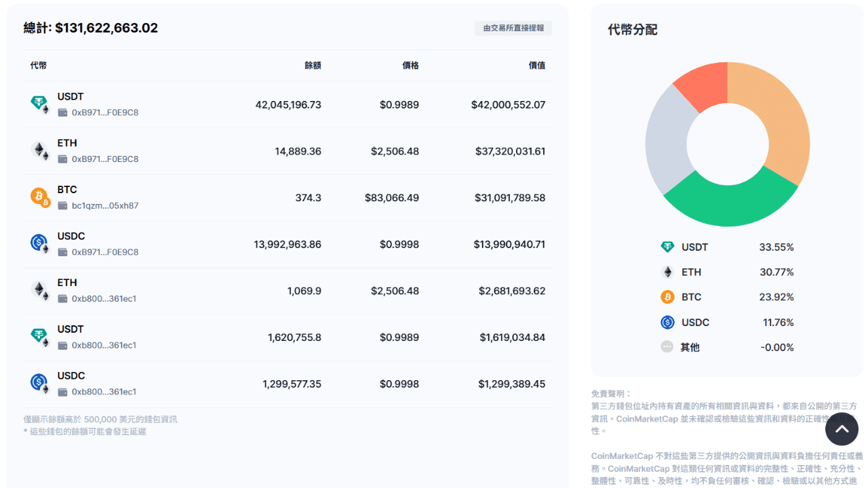Click the 30.77% ETH legend percentage
Image resolution: width=868 pixels, height=488 pixels.
[776, 272]
